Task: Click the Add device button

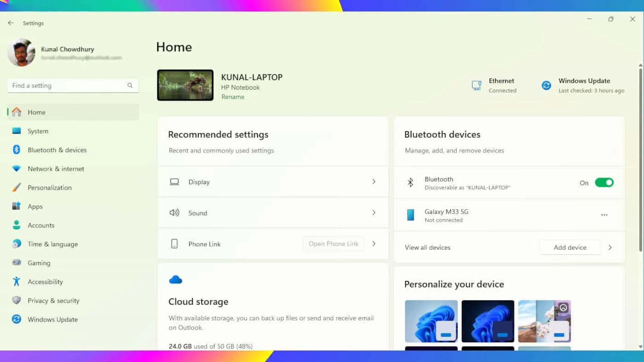Action: click(x=570, y=247)
